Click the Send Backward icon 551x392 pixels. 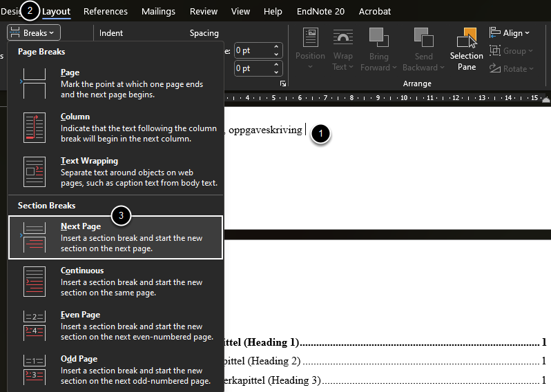(423, 38)
